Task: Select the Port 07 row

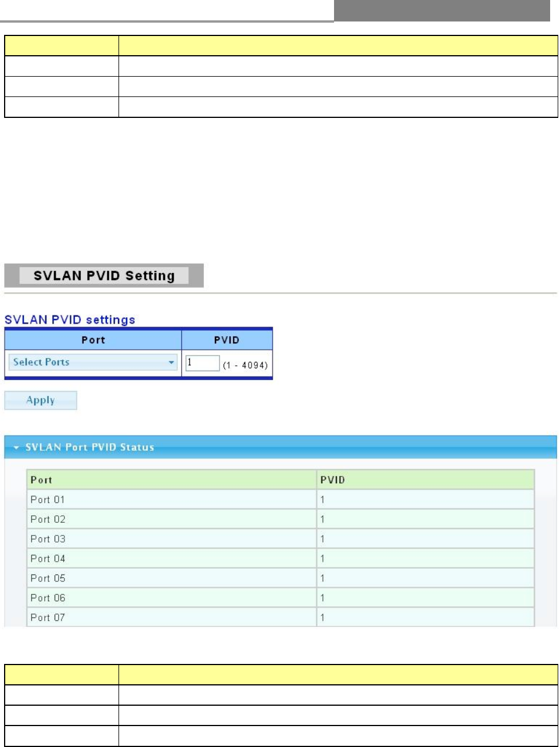Action: (x=281, y=617)
